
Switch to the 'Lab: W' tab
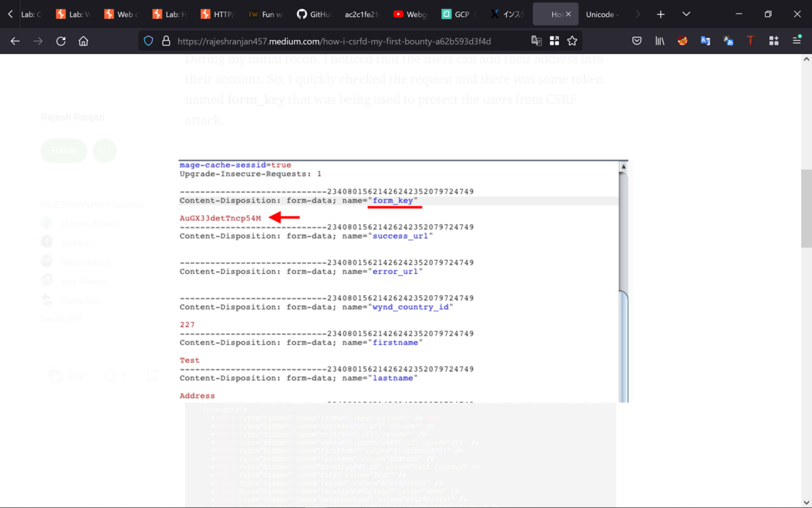[73, 14]
